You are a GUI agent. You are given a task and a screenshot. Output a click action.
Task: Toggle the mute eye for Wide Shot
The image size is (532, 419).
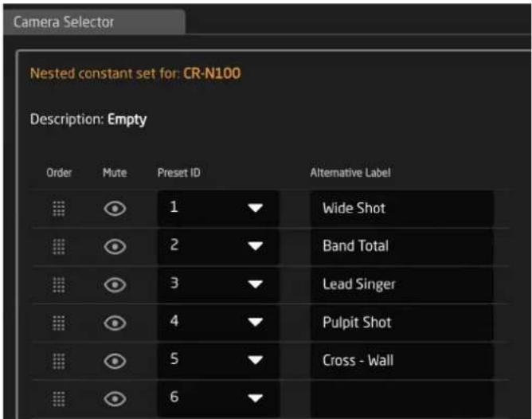tap(115, 209)
